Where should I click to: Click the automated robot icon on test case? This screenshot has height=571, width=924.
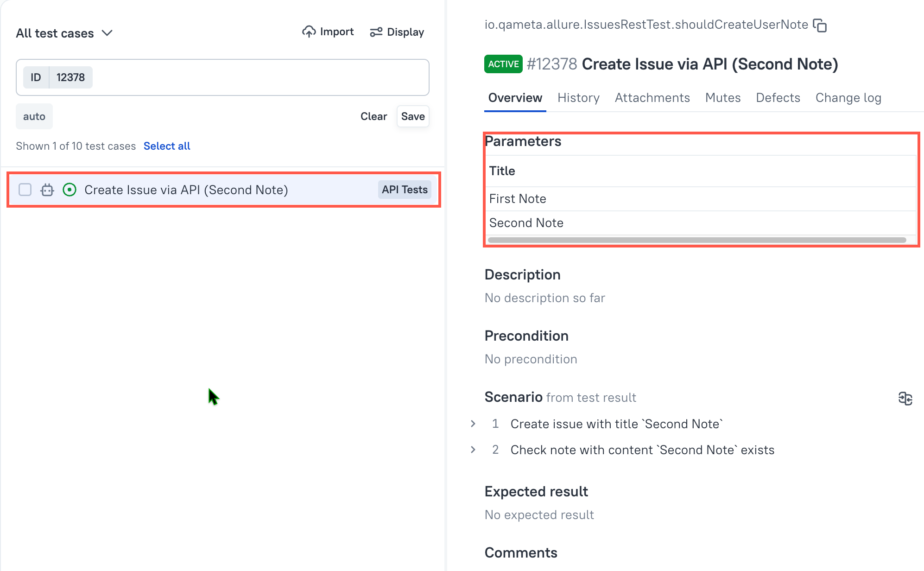47,190
